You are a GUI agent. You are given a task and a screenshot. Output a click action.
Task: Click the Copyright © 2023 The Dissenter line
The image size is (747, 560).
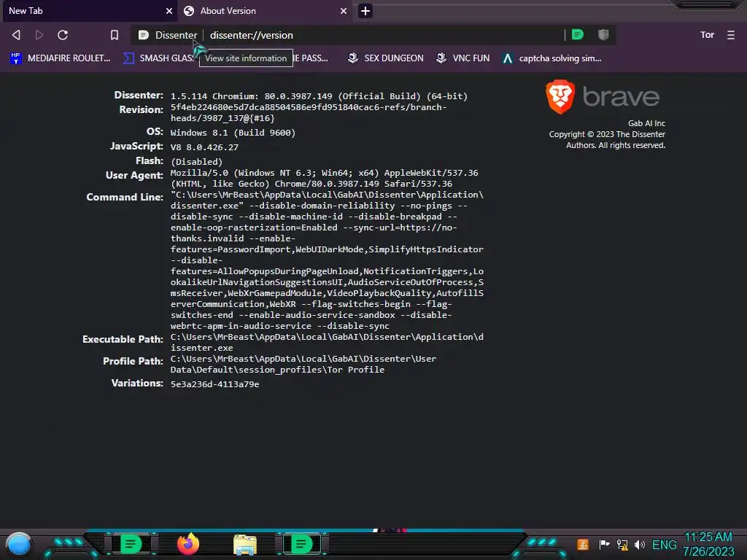607,134
